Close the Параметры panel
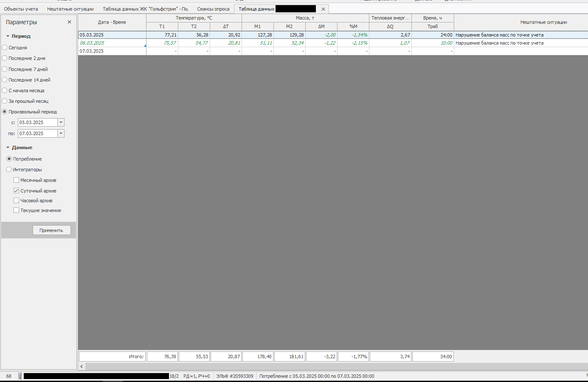 tap(69, 22)
